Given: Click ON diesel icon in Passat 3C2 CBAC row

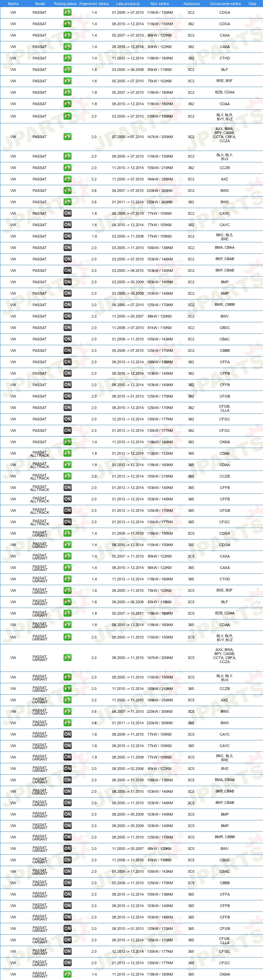Looking at the screenshot, I should pos(67,339).
